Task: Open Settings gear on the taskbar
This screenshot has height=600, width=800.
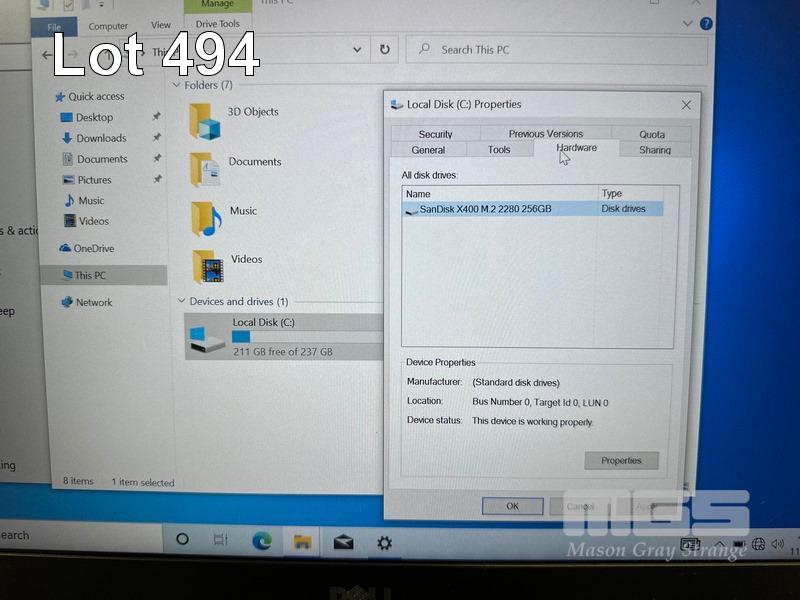Action: 384,542
